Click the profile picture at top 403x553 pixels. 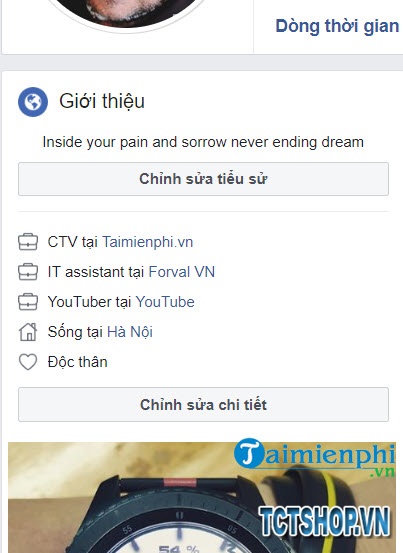click(127, 12)
